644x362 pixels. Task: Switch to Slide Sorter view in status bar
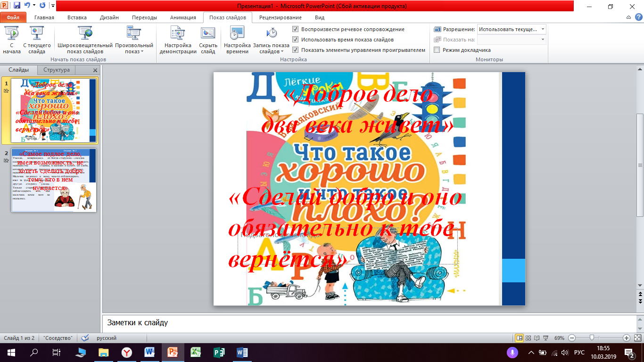[529, 338]
